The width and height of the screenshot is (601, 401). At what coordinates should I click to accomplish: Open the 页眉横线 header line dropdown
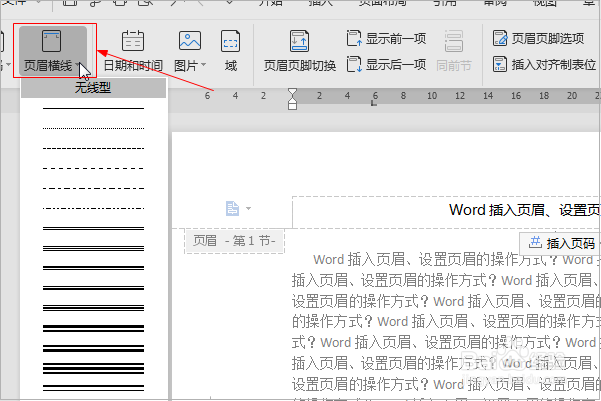53,51
